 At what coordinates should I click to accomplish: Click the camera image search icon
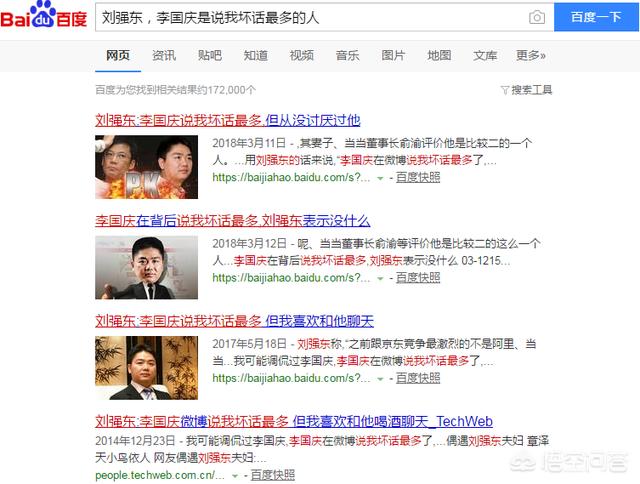pos(536,17)
